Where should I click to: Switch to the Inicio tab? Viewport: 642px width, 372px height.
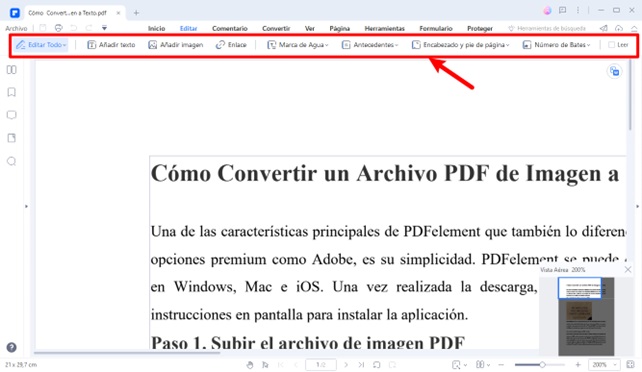(156, 28)
